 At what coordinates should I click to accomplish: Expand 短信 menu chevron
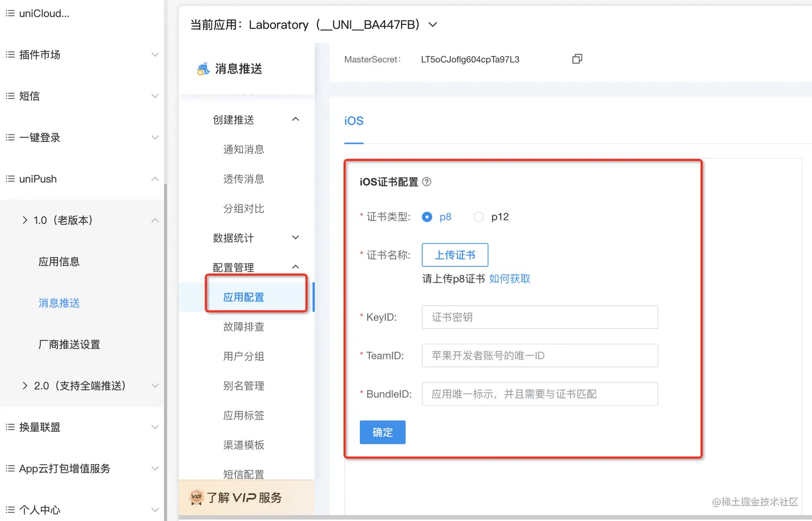click(155, 96)
